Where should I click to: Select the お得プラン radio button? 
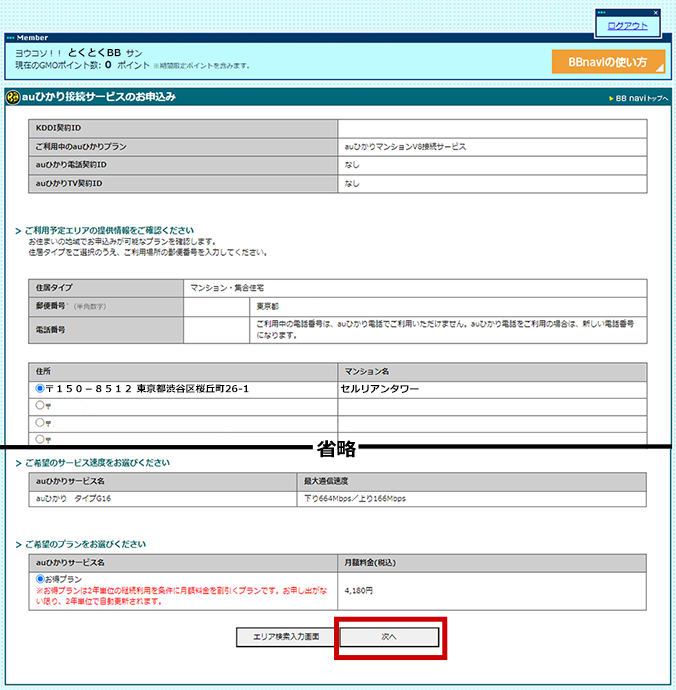tap(40, 578)
